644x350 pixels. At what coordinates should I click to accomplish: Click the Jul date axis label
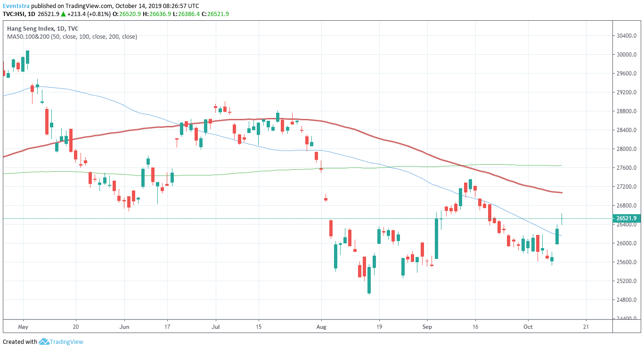pyautogui.click(x=216, y=326)
